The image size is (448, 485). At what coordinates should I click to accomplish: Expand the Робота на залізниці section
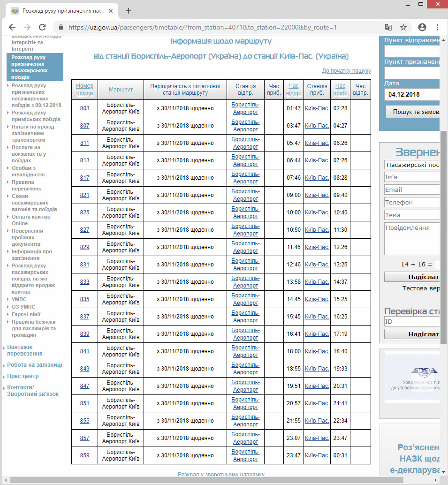click(x=35, y=364)
